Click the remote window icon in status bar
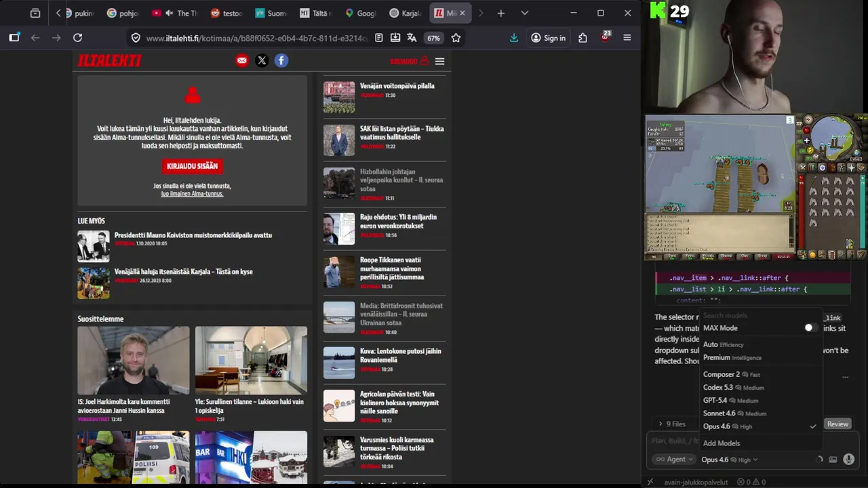Screen dimensions: 868x488 (x=650, y=483)
